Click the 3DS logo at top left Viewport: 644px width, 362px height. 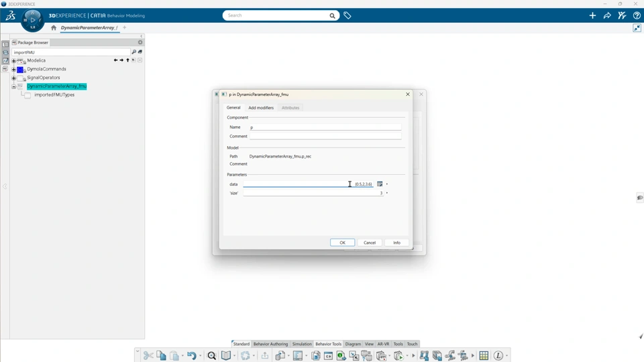tap(10, 15)
